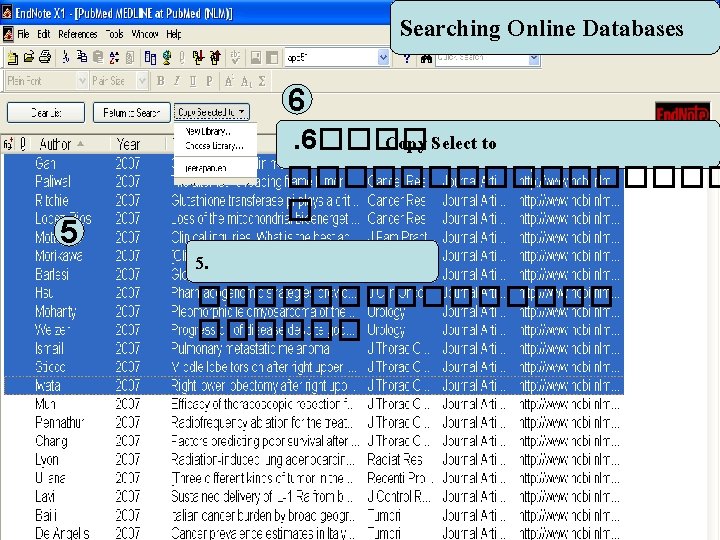Click the Print icon in toolbar
This screenshot has width=720, height=540.
tap(45, 57)
